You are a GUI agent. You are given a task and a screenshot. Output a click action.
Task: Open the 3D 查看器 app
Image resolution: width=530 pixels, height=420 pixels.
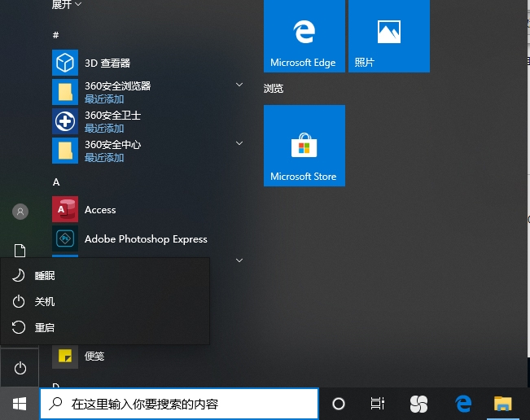point(149,63)
